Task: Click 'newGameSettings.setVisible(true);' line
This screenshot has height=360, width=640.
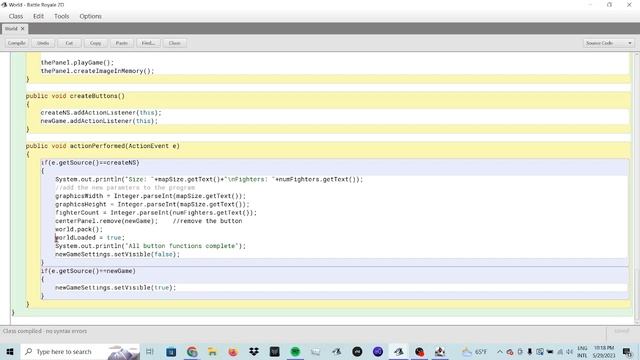Action: click(116, 288)
